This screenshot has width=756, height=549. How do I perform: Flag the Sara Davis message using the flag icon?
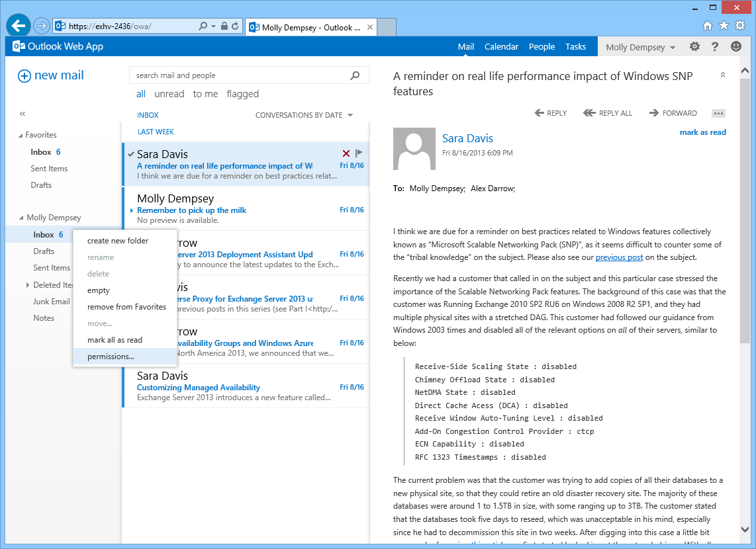point(359,153)
